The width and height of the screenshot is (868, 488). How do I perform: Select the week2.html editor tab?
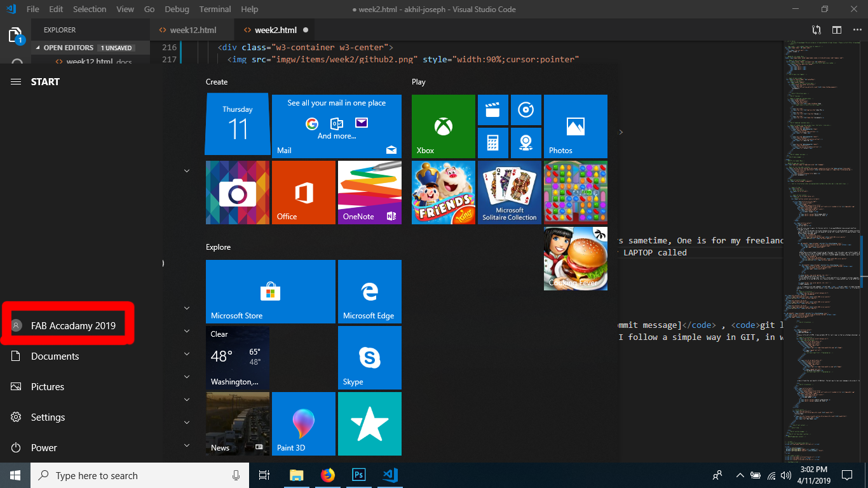pos(275,30)
